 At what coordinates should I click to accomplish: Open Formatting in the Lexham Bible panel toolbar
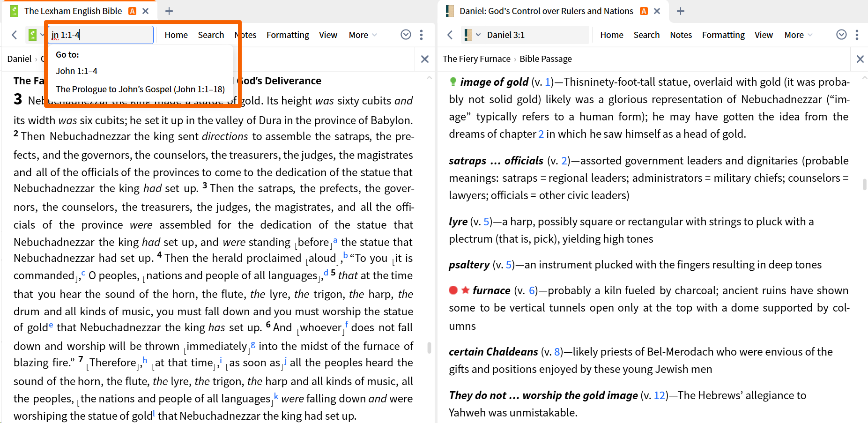click(x=288, y=35)
